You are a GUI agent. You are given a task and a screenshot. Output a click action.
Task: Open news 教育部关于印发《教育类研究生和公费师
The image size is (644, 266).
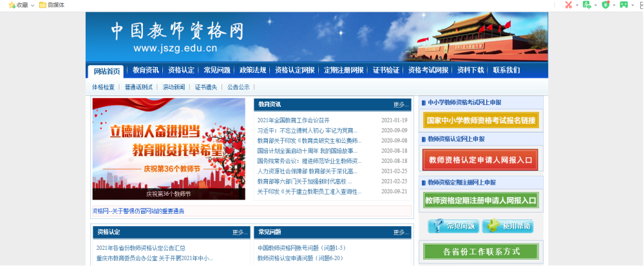coord(309,141)
